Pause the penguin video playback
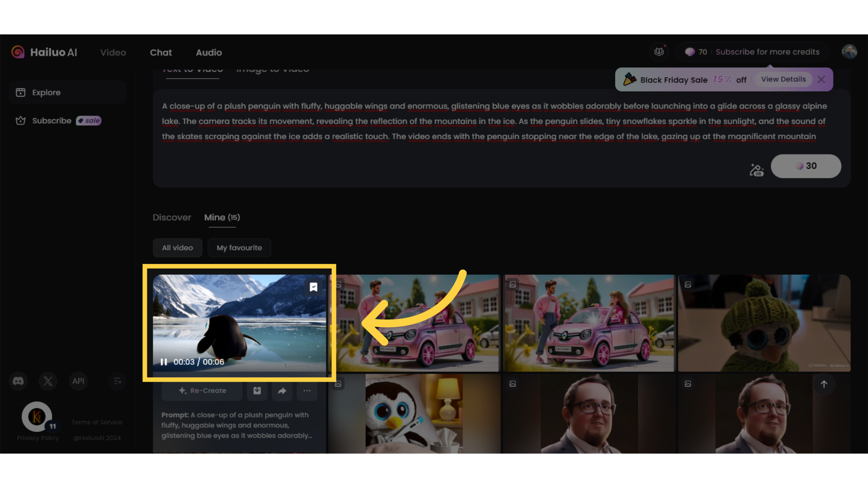The image size is (868, 488). 164,362
